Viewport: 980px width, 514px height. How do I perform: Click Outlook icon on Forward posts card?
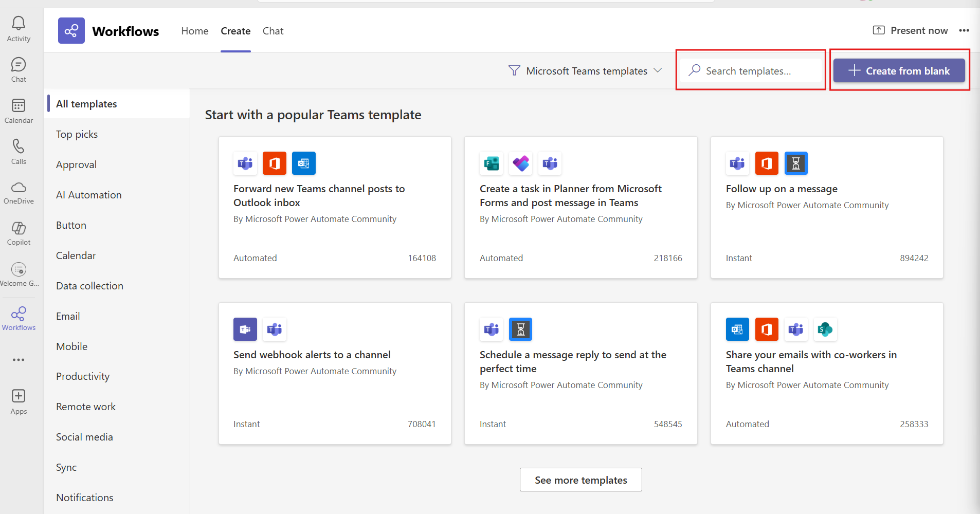click(304, 163)
